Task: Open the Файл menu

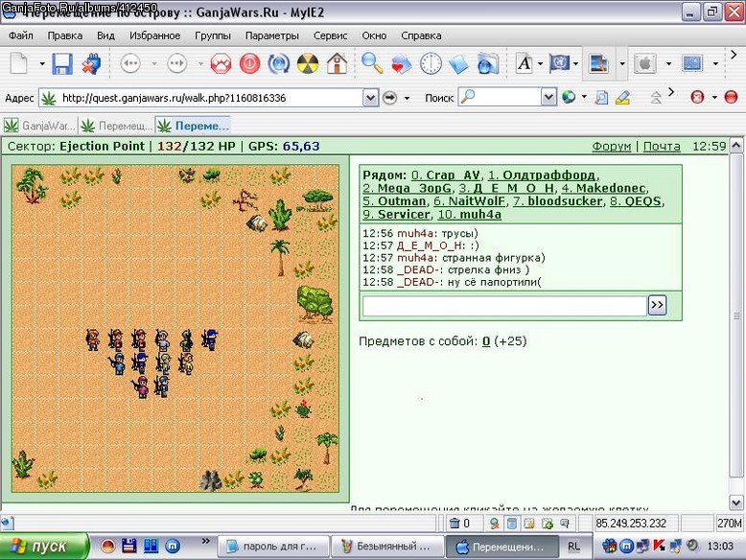Action: (21, 35)
